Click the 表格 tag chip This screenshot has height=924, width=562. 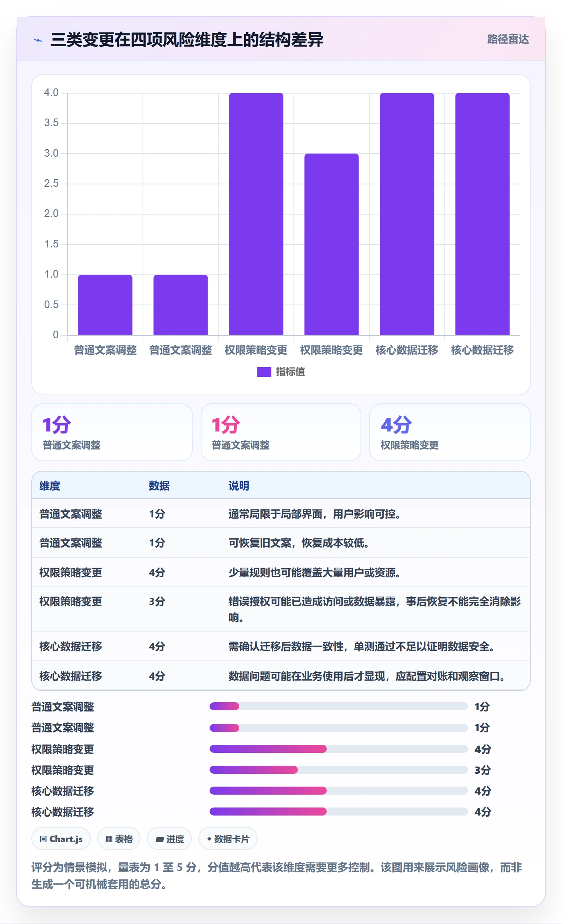click(x=119, y=839)
